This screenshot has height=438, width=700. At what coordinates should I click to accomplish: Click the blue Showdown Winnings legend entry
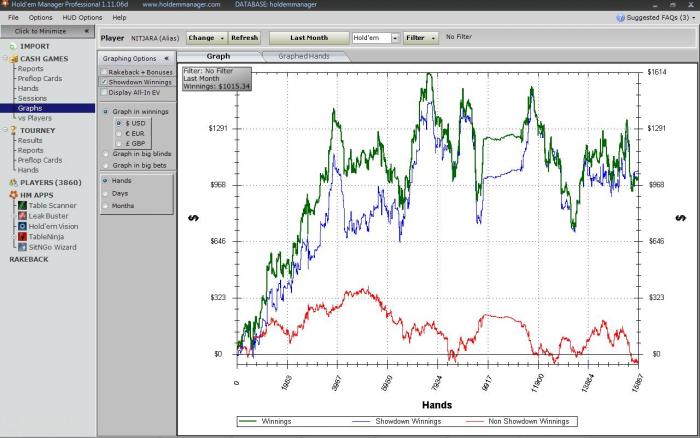pos(396,421)
